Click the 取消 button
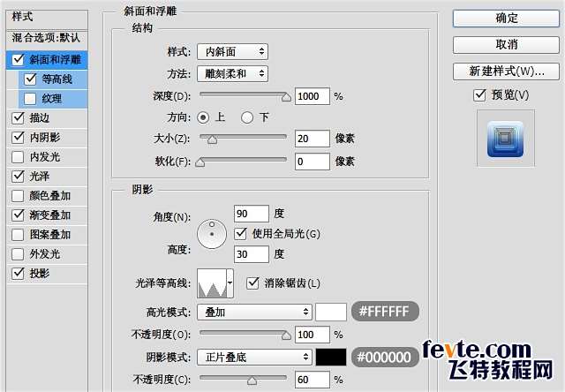The width and height of the screenshot is (565, 392). pyautogui.click(x=506, y=45)
